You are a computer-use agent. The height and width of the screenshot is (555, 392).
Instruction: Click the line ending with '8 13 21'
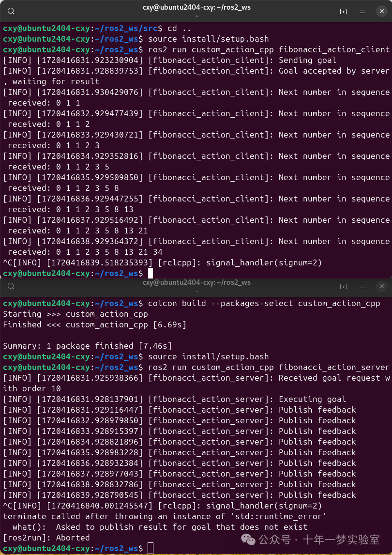pos(78,231)
